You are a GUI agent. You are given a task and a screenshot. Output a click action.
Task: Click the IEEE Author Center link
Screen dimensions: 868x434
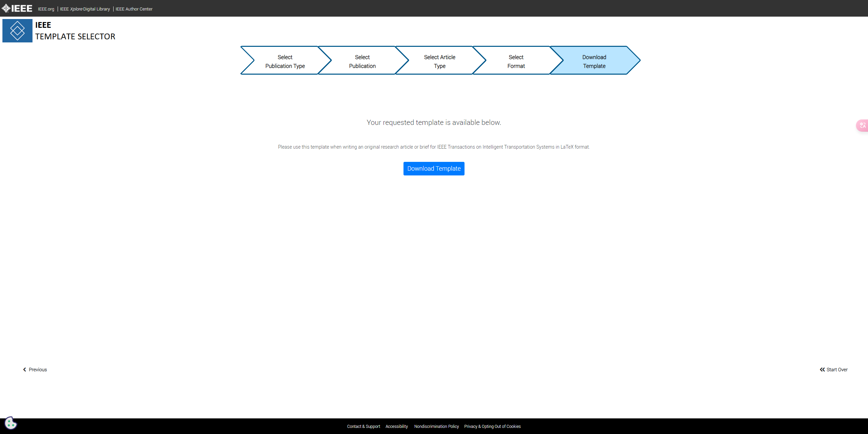pyautogui.click(x=135, y=8)
